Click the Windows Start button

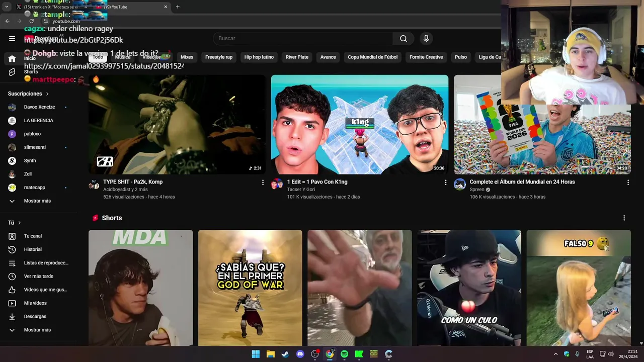tap(256, 354)
